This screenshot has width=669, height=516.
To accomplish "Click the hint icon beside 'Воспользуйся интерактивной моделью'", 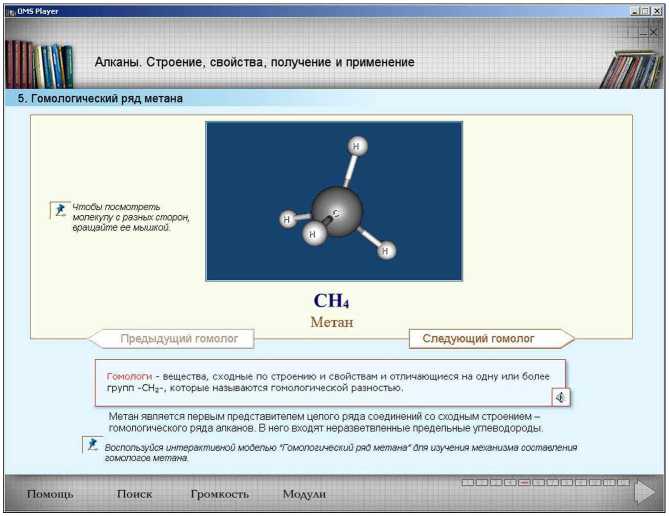I will click(x=92, y=445).
